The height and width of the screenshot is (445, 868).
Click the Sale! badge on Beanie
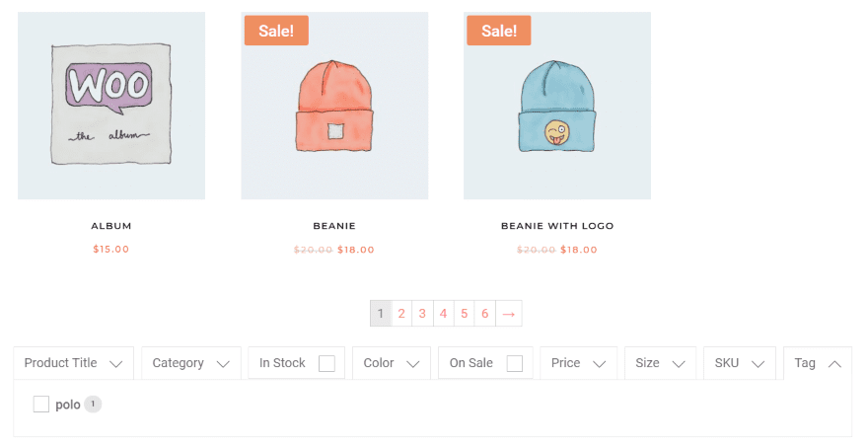[x=276, y=31]
